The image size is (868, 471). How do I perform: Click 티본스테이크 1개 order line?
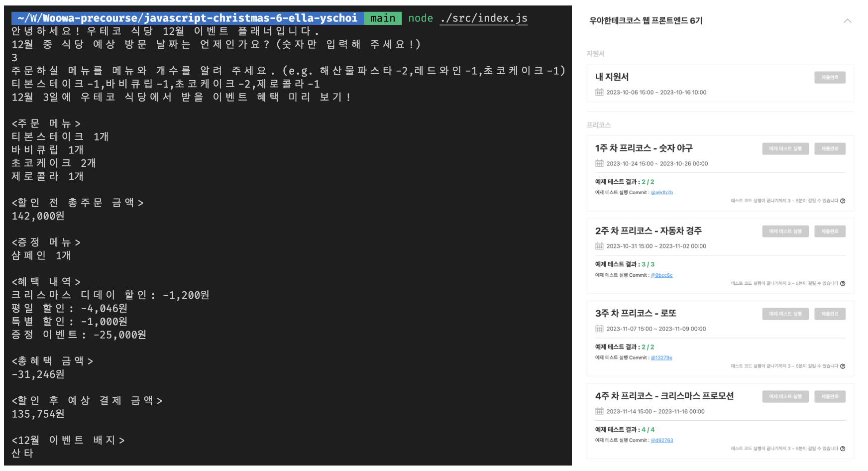click(60, 137)
